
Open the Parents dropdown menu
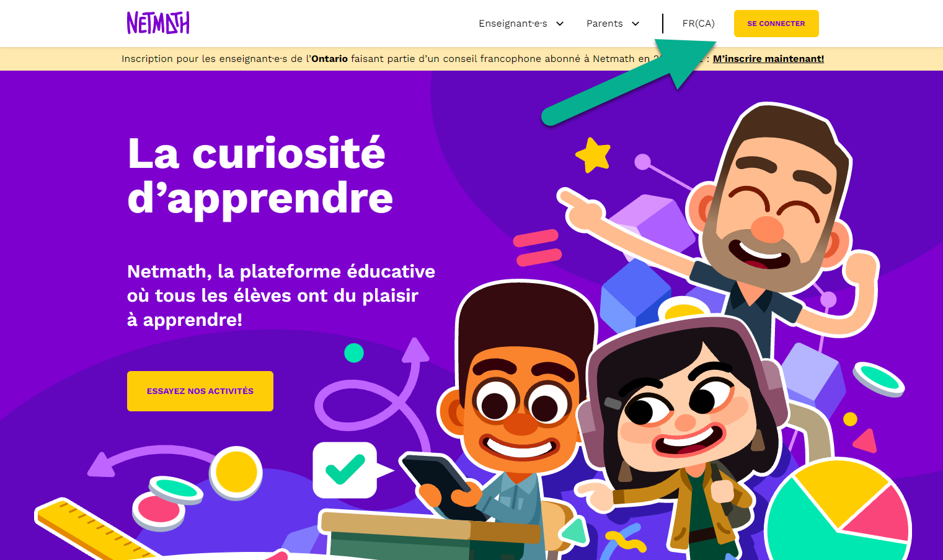pyautogui.click(x=613, y=24)
